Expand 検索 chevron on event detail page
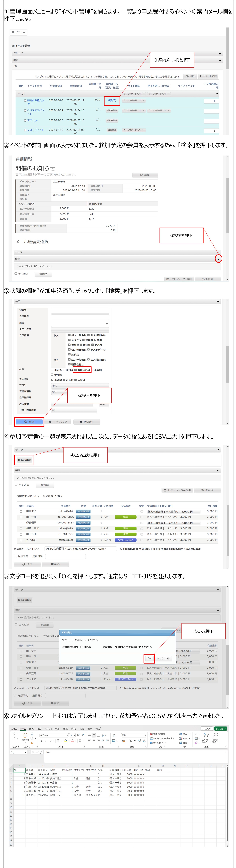This screenshot has height=868, width=236. (218, 259)
